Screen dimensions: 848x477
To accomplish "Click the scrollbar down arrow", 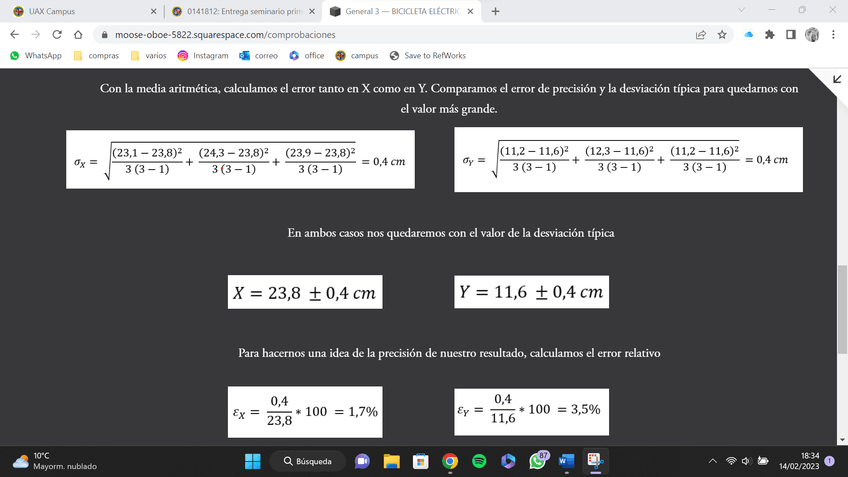I will (x=843, y=440).
